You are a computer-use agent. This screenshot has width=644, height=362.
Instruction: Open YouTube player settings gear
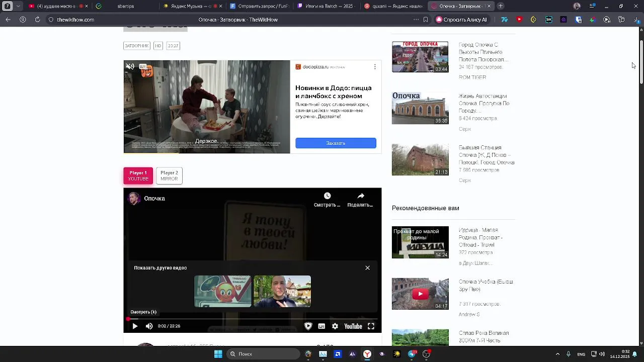[335, 326]
